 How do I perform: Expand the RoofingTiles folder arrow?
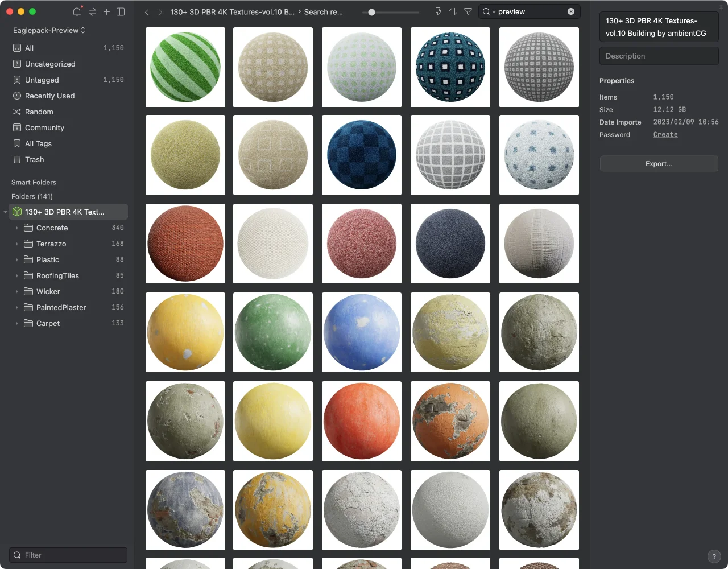pyautogui.click(x=17, y=275)
